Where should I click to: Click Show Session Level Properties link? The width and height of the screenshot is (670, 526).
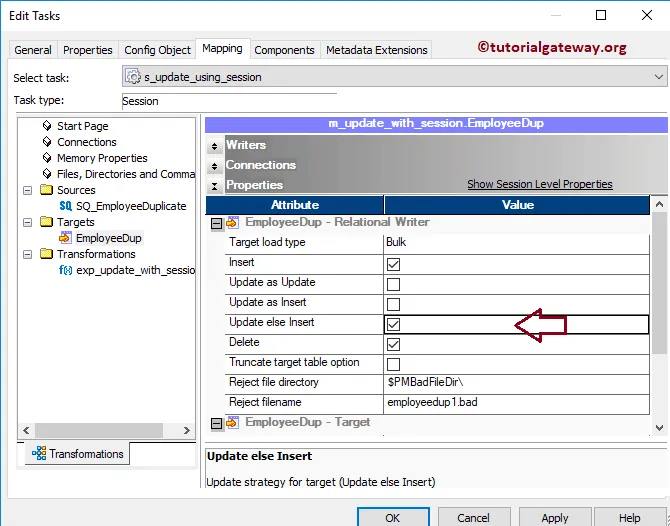[540, 184]
